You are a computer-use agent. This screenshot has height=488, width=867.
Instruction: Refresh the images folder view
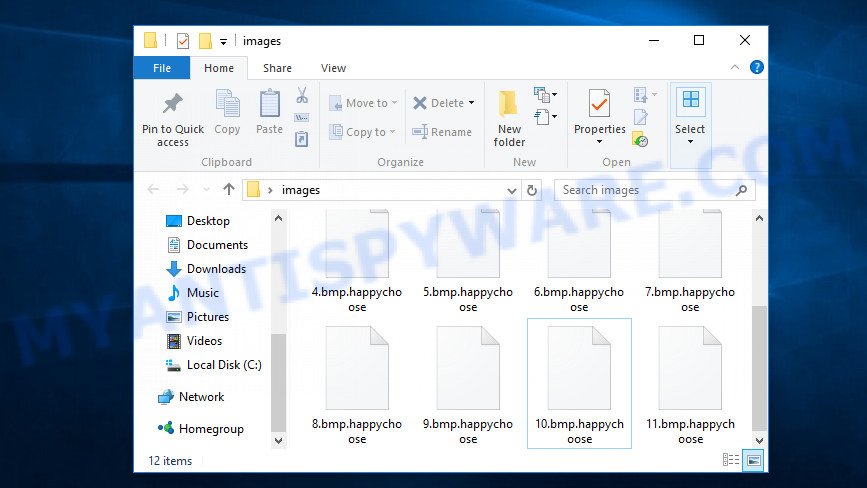click(x=532, y=190)
